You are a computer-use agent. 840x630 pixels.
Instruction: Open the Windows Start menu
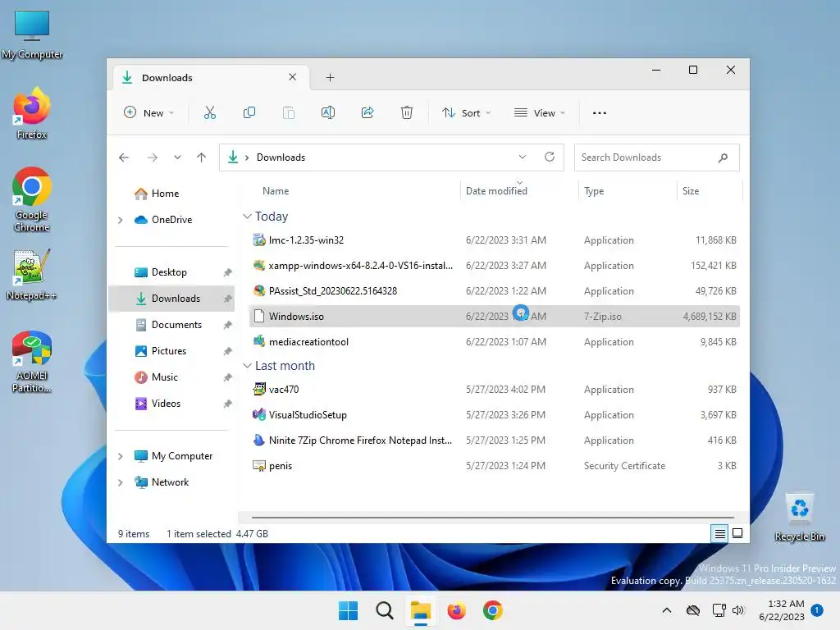348,610
